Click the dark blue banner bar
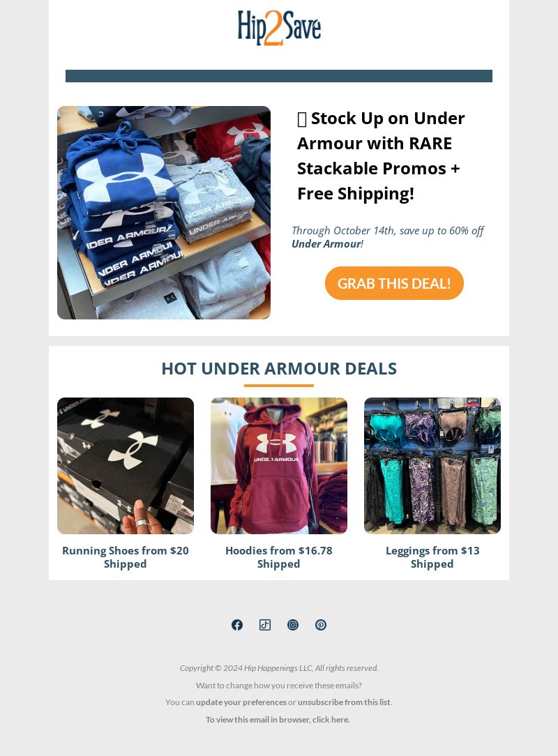Screen dimensions: 558x756 279,76
